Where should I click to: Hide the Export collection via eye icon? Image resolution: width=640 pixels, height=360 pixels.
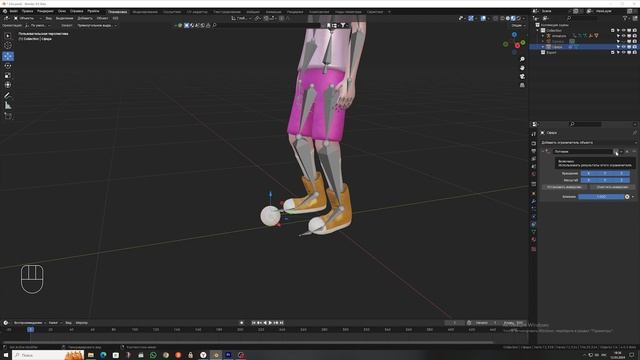[x=623, y=53]
